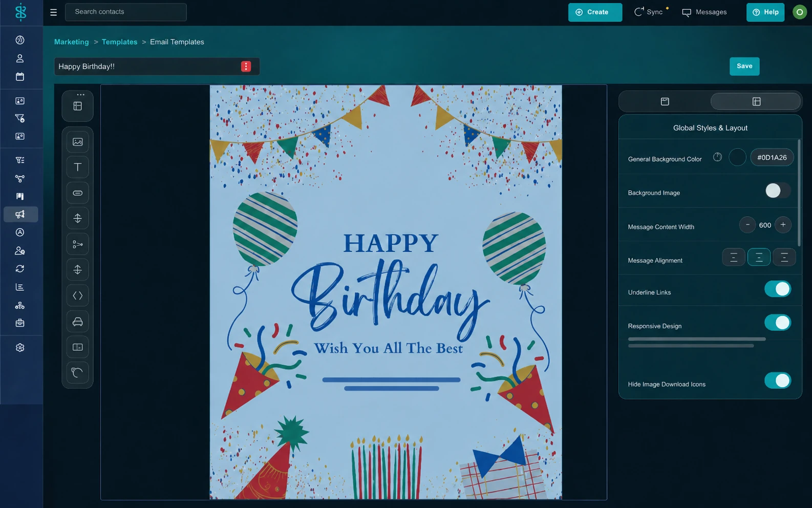Image resolution: width=812 pixels, height=508 pixels.
Task: Select the layout grid tool in editor palette
Action: 78,106
